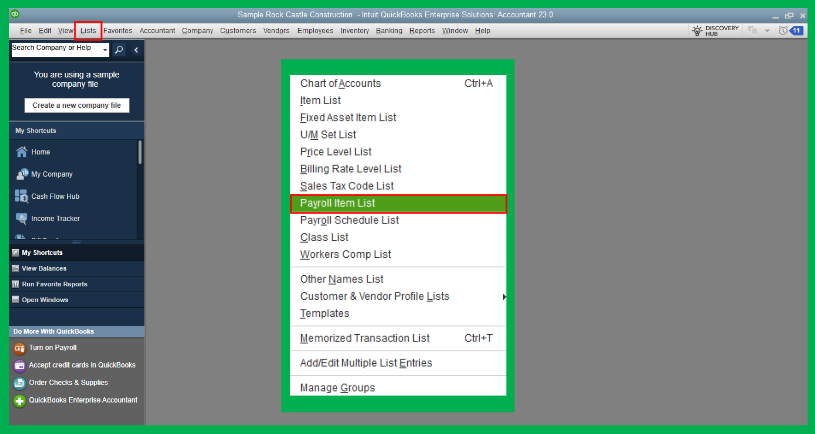Screen dimensions: 815x434
Task: Select View Balances panel tab
Action: point(76,268)
